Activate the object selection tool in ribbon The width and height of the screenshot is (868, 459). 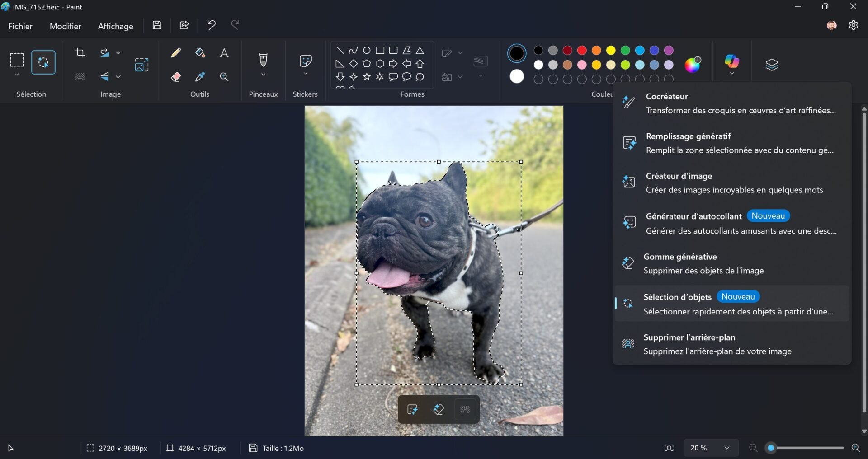click(43, 62)
